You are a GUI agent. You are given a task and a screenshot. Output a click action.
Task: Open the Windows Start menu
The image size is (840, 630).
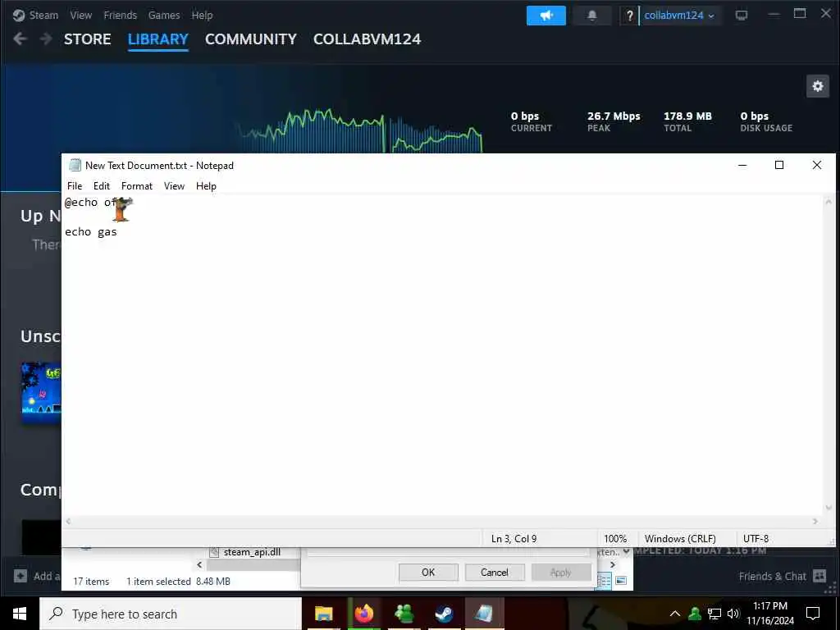tap(20, 614)
